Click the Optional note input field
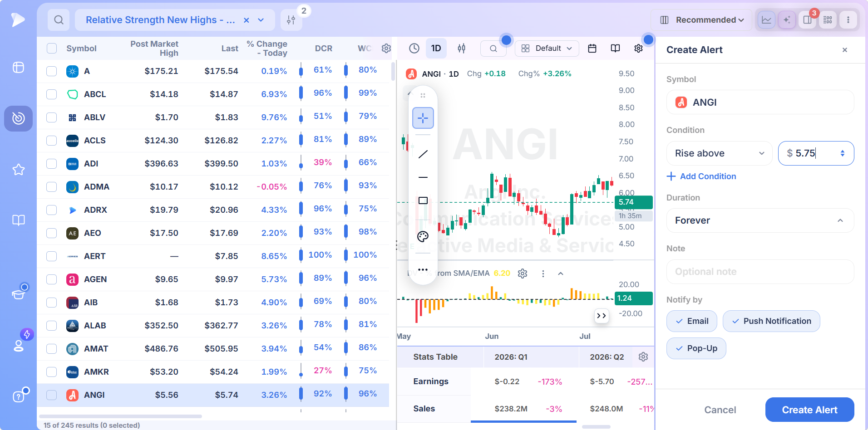The width and height of the screenshot is (868, 430). [760, 272]
